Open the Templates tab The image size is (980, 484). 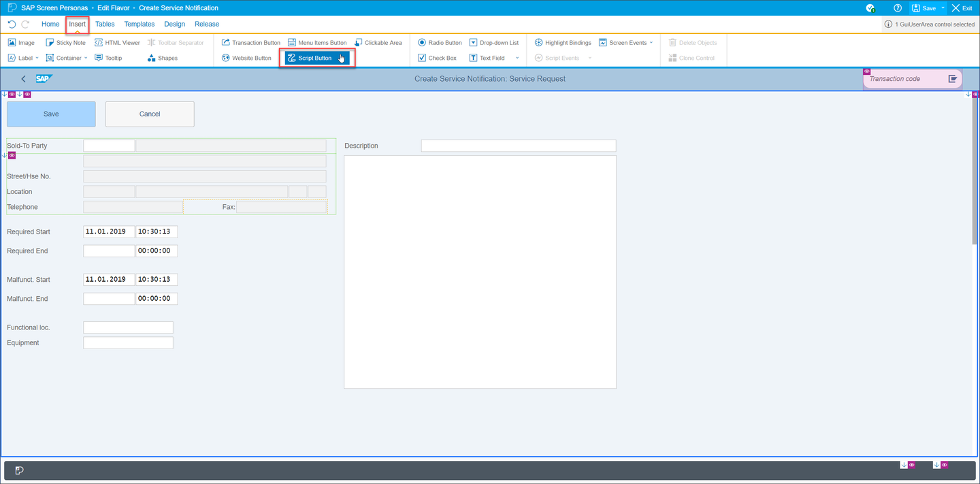(x=140, y=24)
